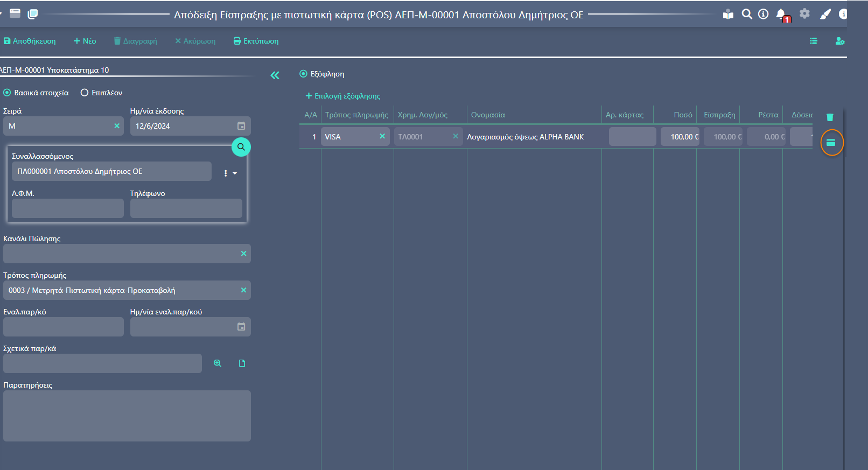Click Διαγραφή button
This screenshot has height=470, width=868.
(135, 41)
